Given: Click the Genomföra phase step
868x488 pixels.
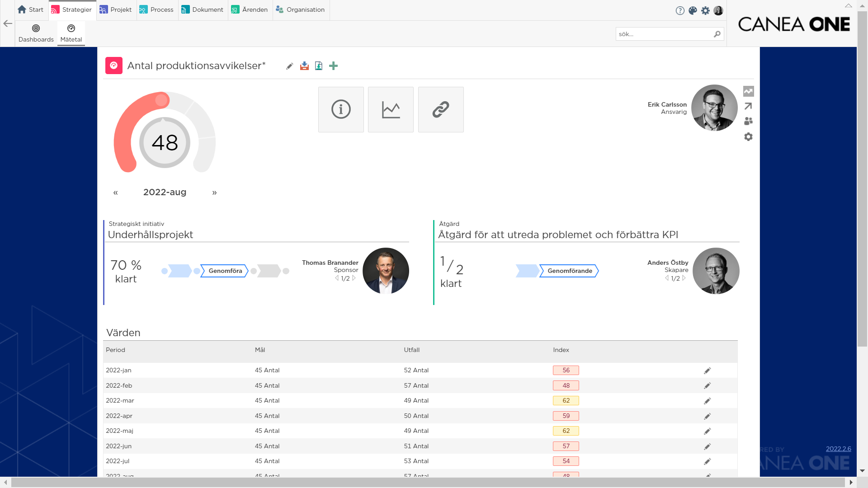Looking at the screenshot, I should [x=225, y=271].
